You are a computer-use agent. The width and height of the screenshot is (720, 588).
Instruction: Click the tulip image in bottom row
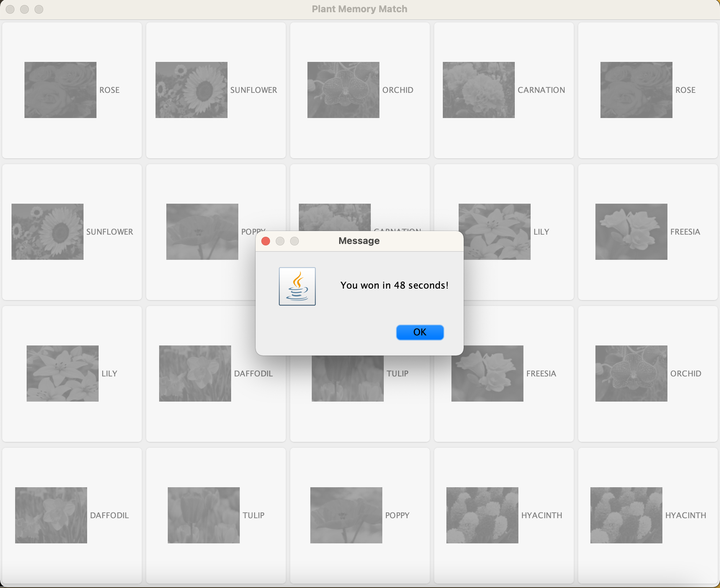(203, 515)
